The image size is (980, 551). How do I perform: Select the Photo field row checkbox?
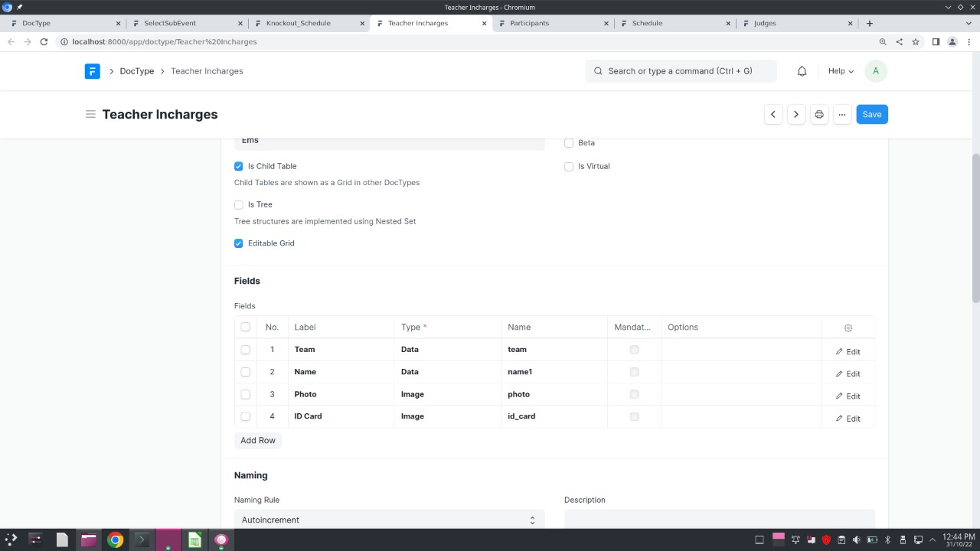pos(245,394)
